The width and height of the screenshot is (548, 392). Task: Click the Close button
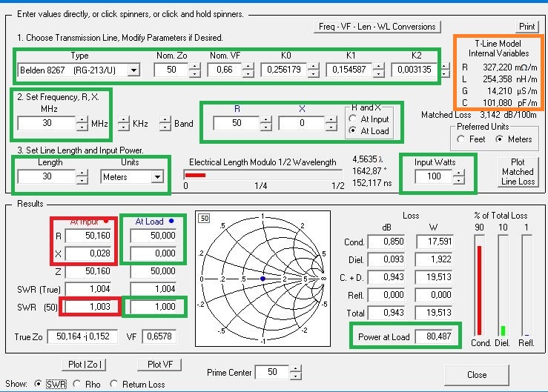[x=476, y=375]
